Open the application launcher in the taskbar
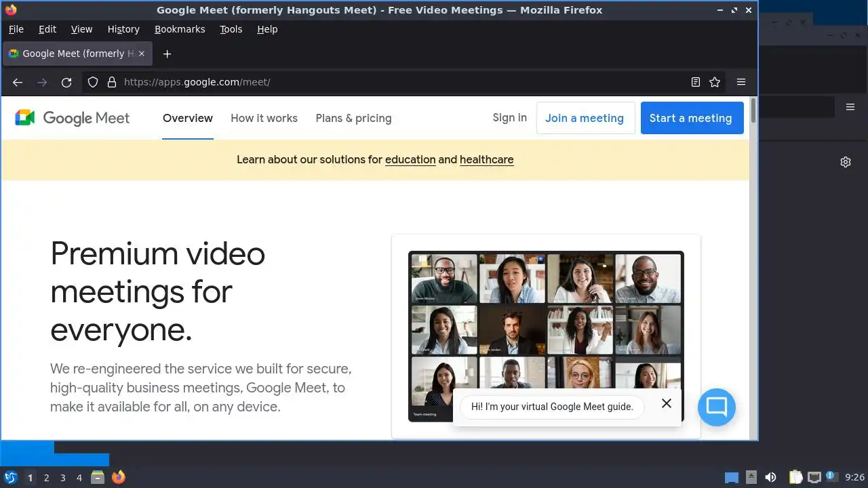The image size is (868, 488). 11,477
